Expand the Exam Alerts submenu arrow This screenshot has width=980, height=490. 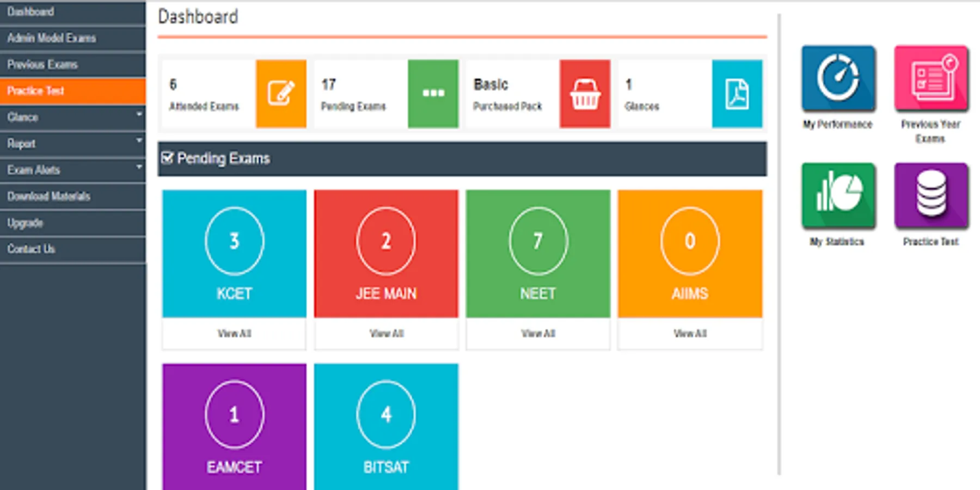pyautogui.click(x=139, y=167)
